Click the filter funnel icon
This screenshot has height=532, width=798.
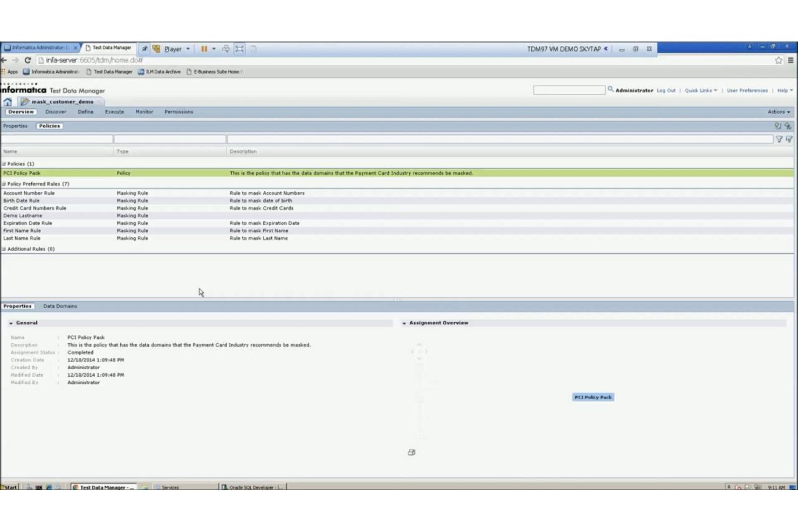779,139
